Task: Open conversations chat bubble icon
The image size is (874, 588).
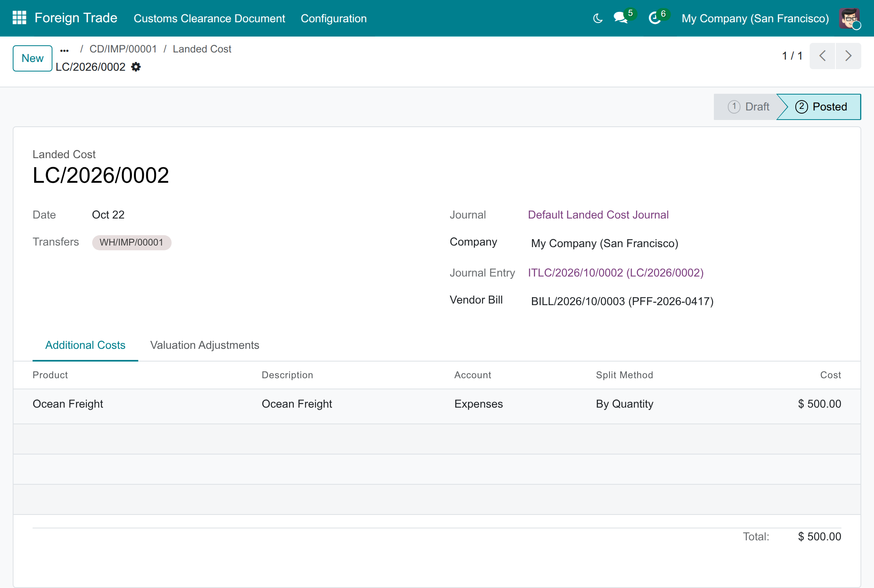Action: click(621, 18)
